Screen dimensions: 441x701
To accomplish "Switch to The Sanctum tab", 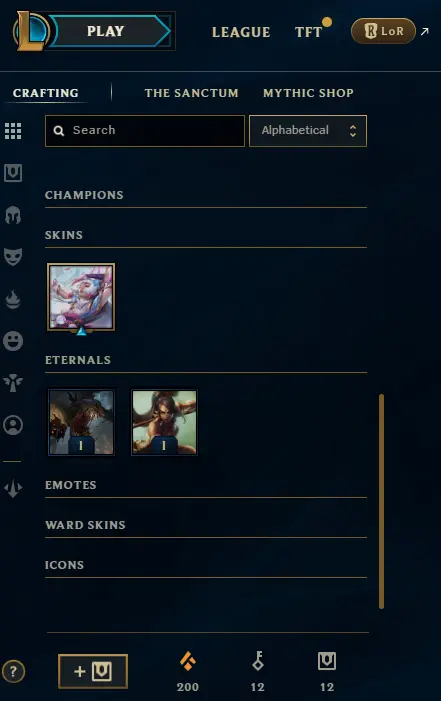I will [191, 93].
